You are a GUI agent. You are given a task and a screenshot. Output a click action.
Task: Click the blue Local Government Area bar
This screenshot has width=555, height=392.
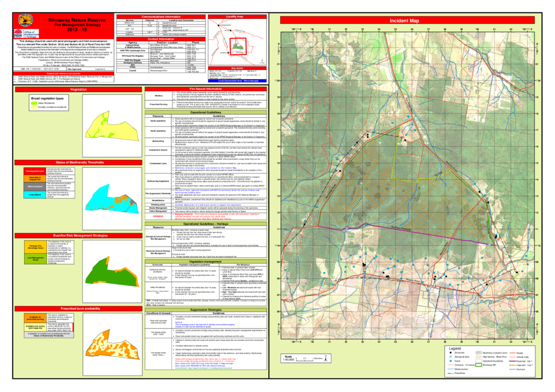coord(237,81)
